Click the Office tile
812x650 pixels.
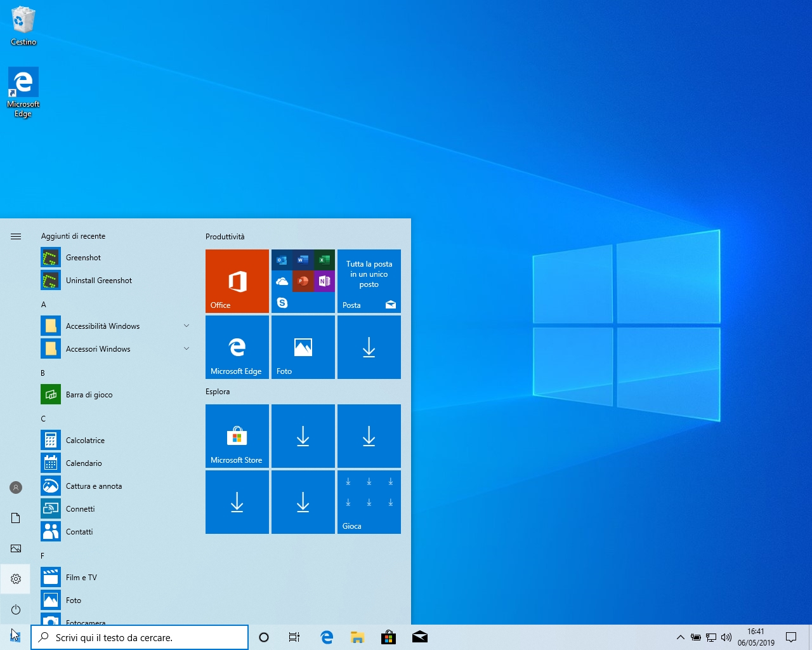pos(237,281)
